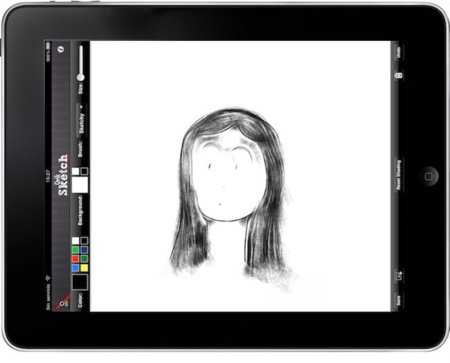Select the black color swatch in the Color palette
This screenshot has width=450, height=363.
tap(84, 241)
